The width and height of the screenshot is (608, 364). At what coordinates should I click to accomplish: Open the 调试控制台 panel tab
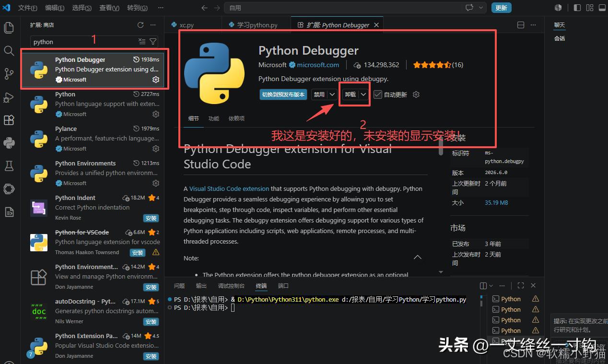[x=231, y=286]
